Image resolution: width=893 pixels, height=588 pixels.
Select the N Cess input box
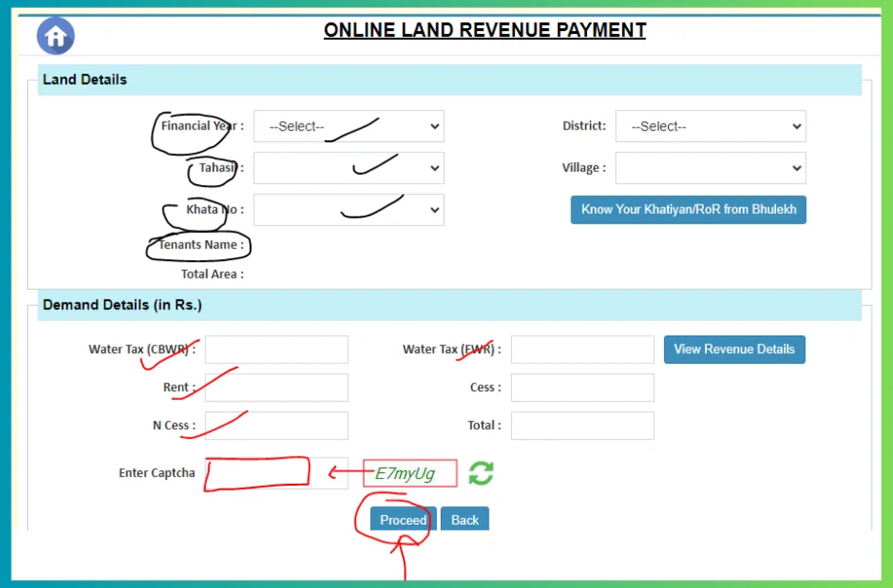click(277, 425)
